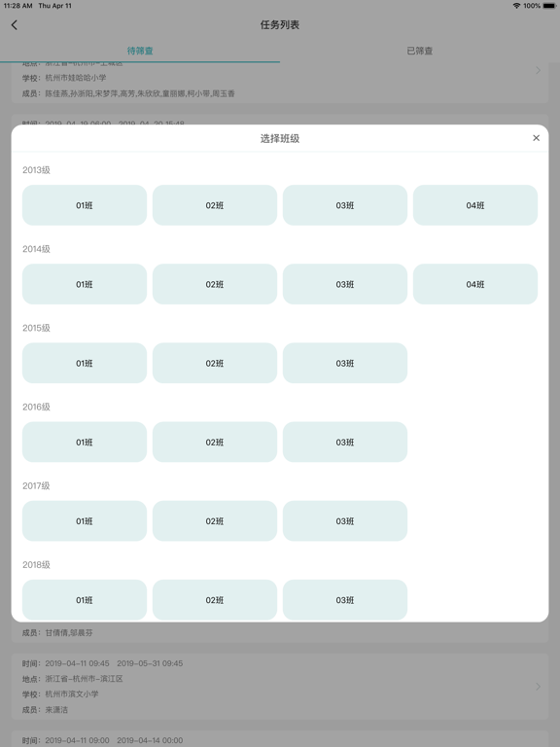Switch to the 待筛查 tab
Screen dimensions: 560x747
coord(140,51)
